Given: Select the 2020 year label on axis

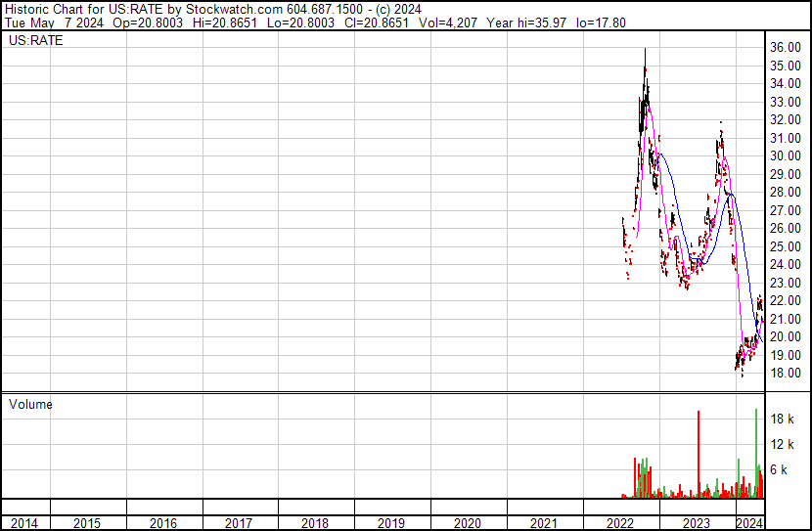Looking at the screenshot, I should click(x=468, y=523).
